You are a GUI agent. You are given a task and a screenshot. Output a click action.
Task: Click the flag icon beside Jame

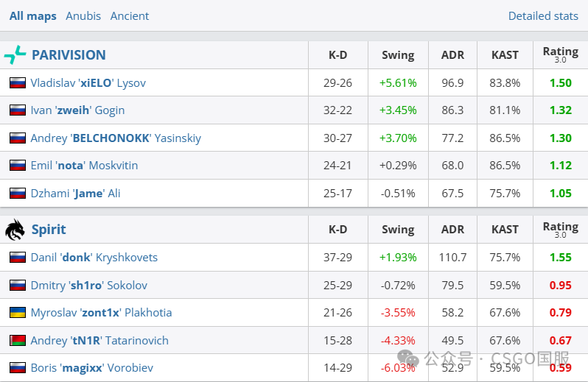[x=18, y=194]
